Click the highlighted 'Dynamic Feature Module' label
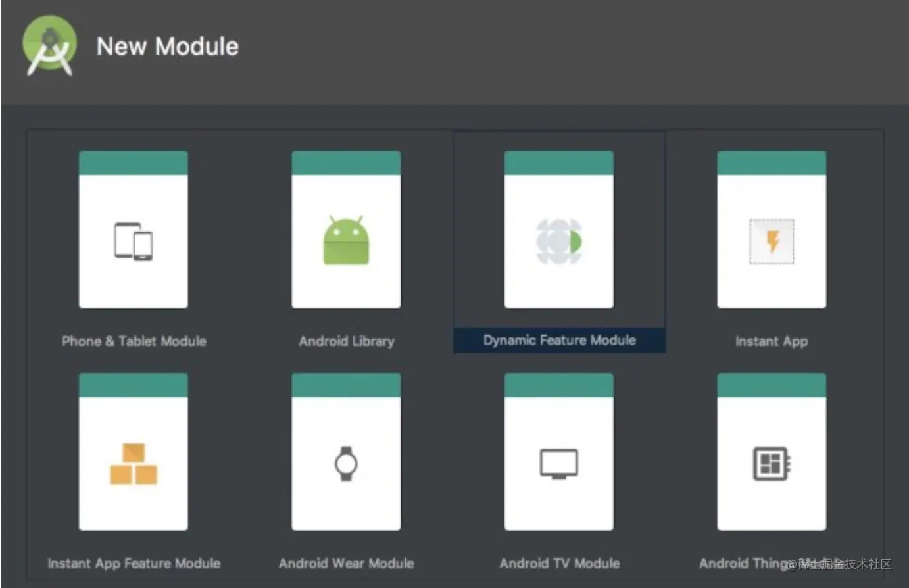 click(x=560, y=340)
